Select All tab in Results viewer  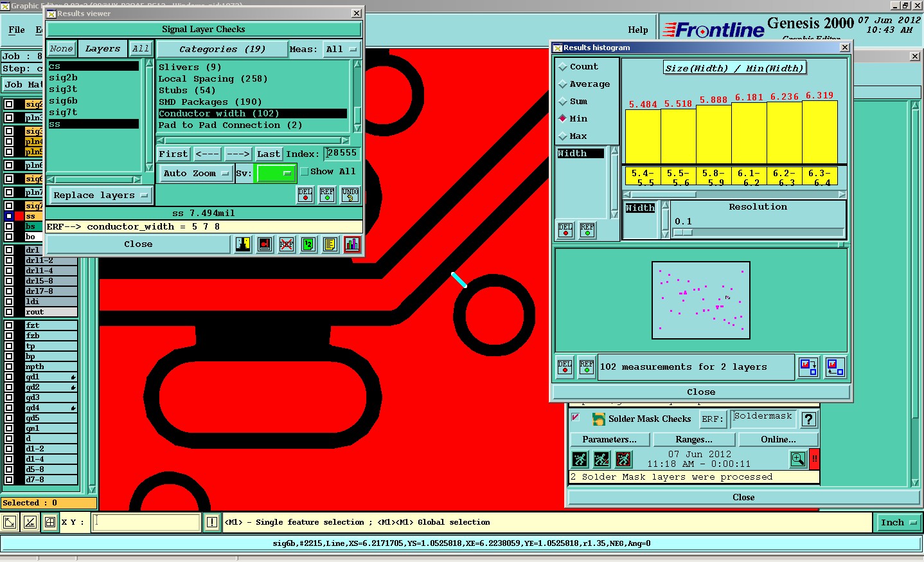pyautogui.click(x=141, y=49)
